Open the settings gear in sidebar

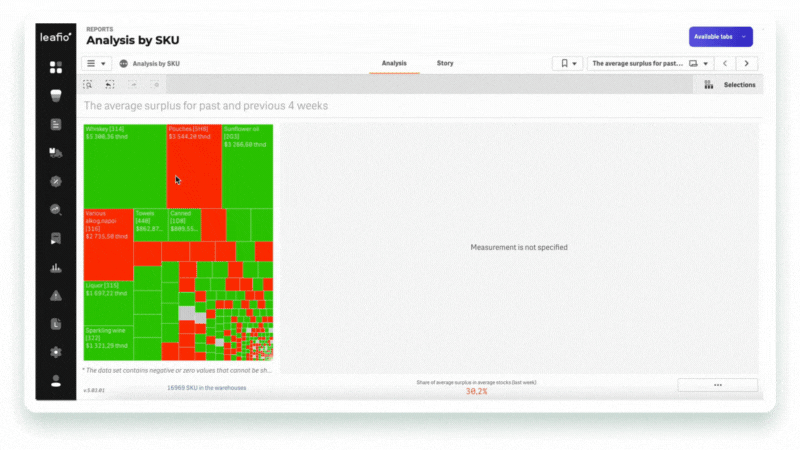tap(56, 352)
